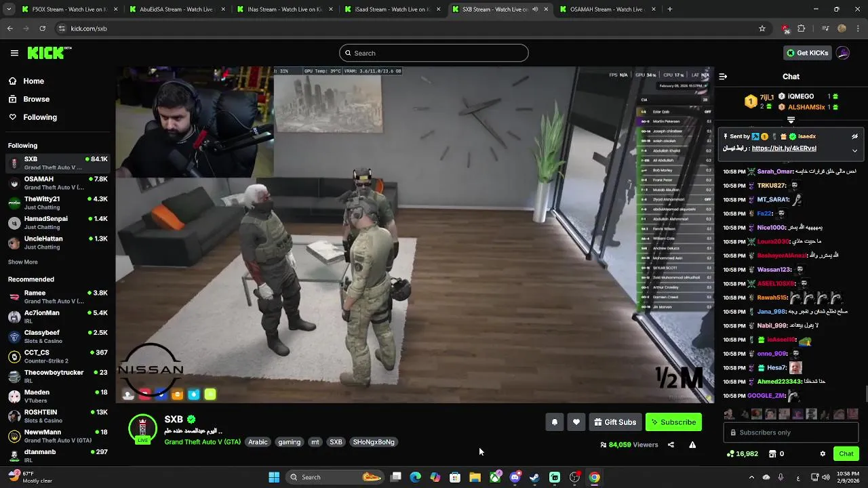The width and height of the screenshot is (868, 488).
Task: Open TheWitty21 channel in Following list
Action: [58, 203]
